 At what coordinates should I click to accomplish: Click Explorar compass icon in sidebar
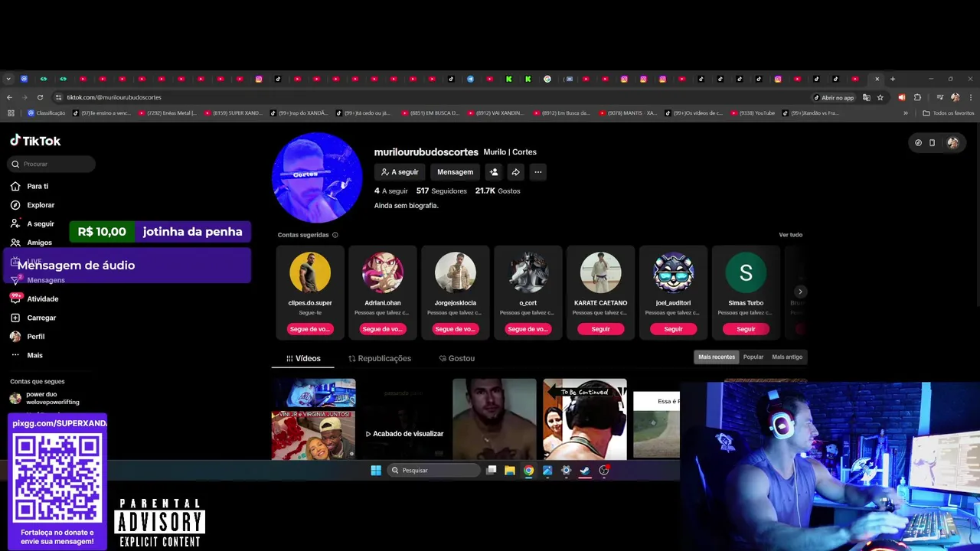tap(15, 205)
